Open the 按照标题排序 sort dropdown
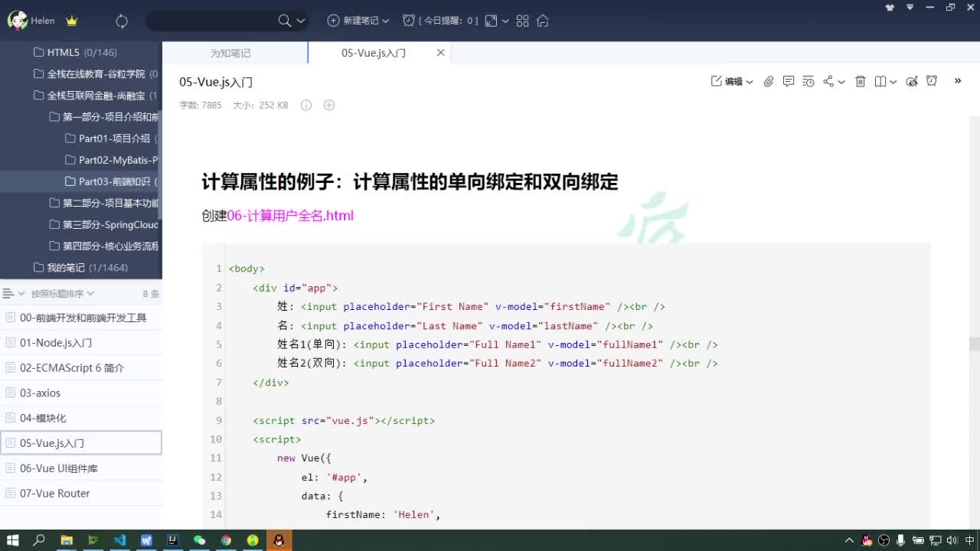This screenshot has width=980, height=551. 61,294
